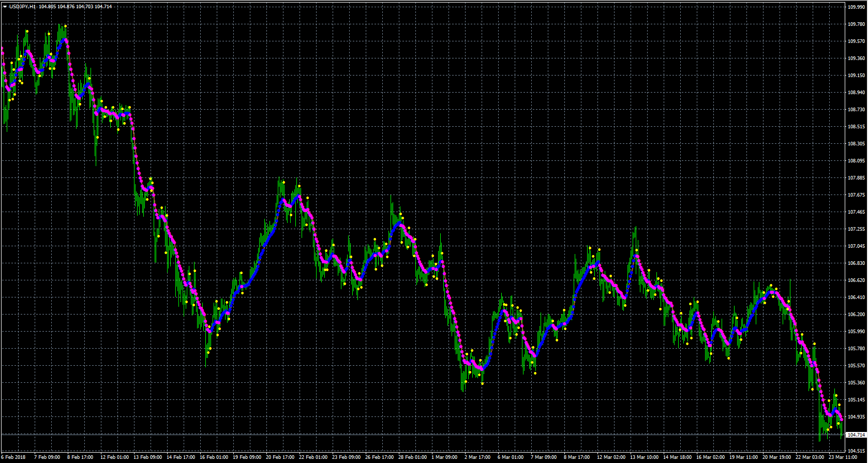Click the current price tag 104.714

pyautogui.click(x=857, y=435)
